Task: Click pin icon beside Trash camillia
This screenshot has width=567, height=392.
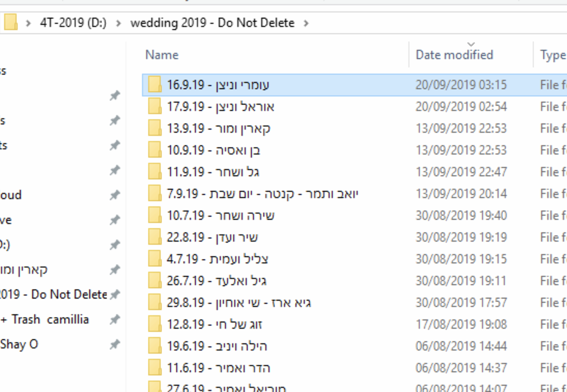Action: coord(115,319)
